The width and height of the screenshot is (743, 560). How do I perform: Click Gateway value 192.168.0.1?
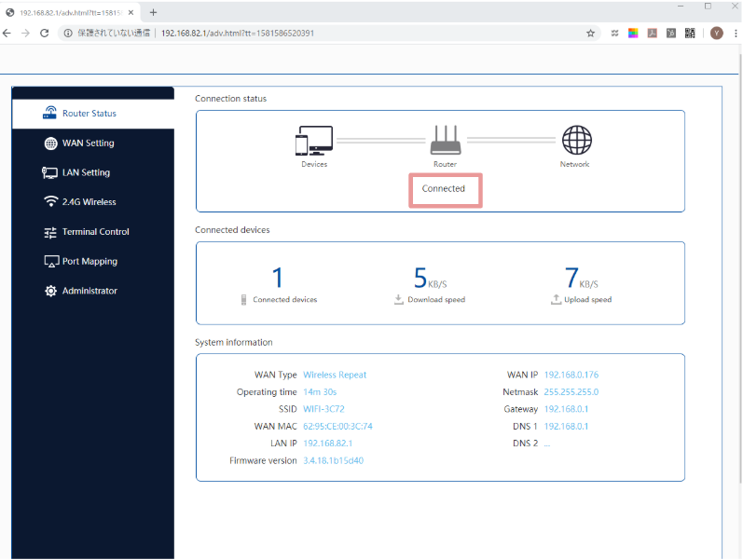click(x=566, y=409)
